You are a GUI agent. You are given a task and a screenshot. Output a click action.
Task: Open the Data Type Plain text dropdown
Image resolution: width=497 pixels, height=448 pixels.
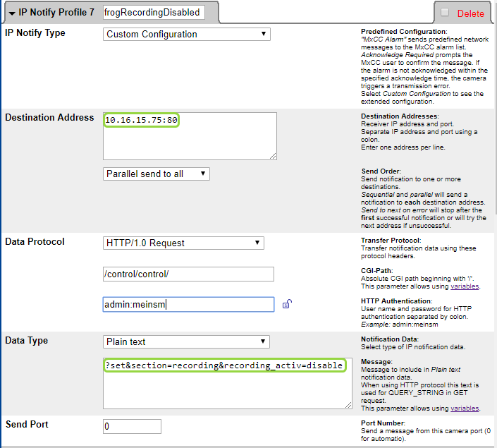tap(186, 341)
